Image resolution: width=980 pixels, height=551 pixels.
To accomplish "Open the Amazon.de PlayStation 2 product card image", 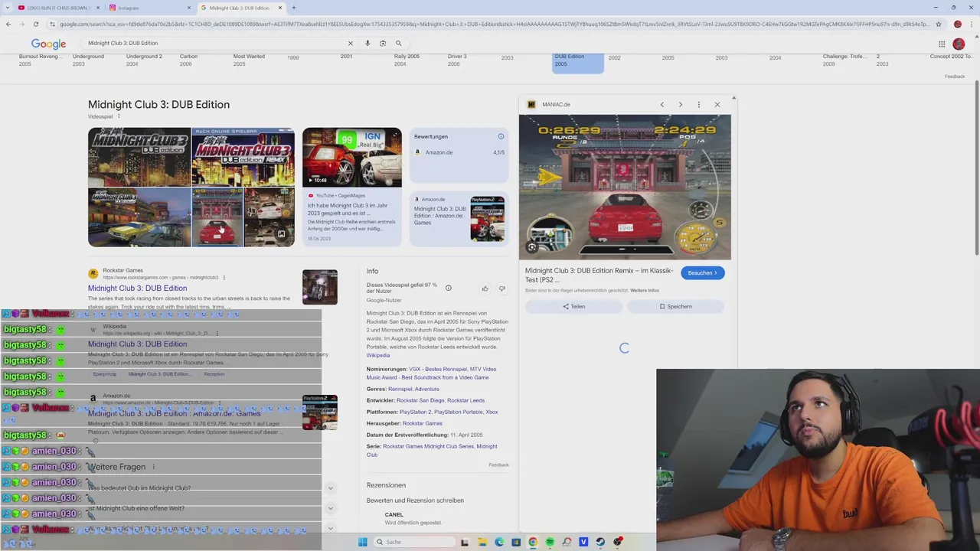I will (488, 219).
